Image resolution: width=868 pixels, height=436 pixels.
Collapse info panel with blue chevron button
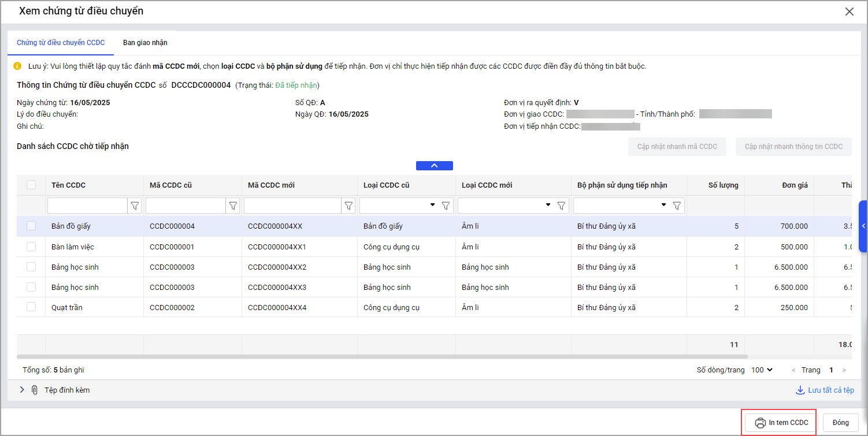coord(434,166)
